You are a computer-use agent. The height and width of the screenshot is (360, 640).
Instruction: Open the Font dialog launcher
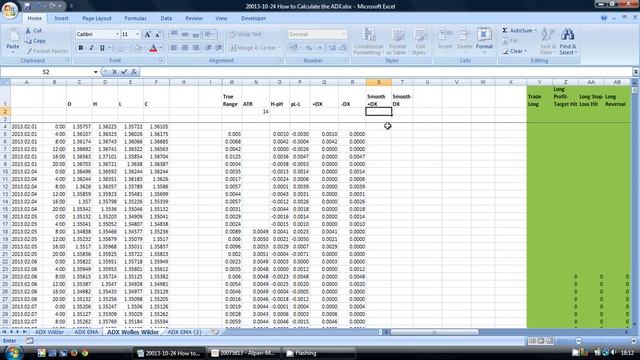[162, 60]
